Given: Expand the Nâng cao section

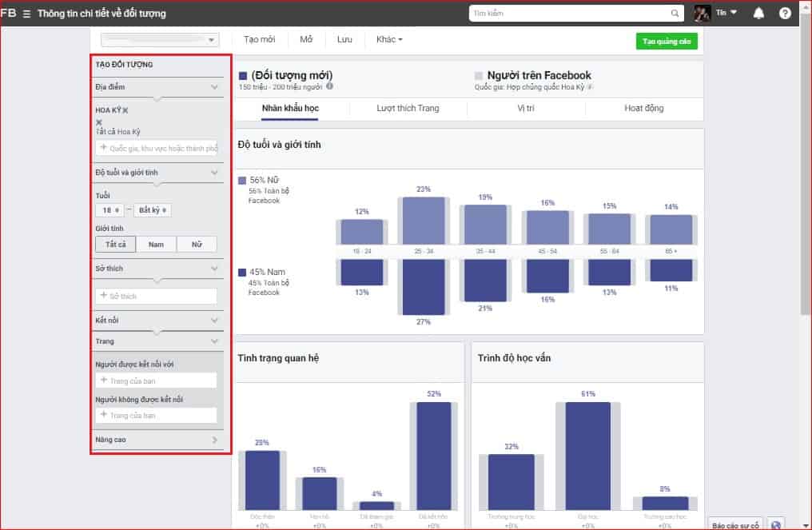Looking at the screenshot, I should pyautogui.click(x=156, y=440).
